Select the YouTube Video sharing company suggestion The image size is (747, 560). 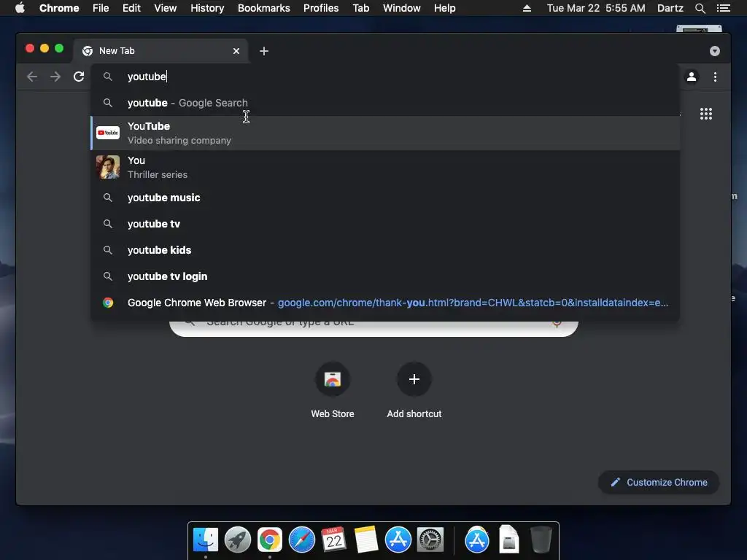point(385,133)
